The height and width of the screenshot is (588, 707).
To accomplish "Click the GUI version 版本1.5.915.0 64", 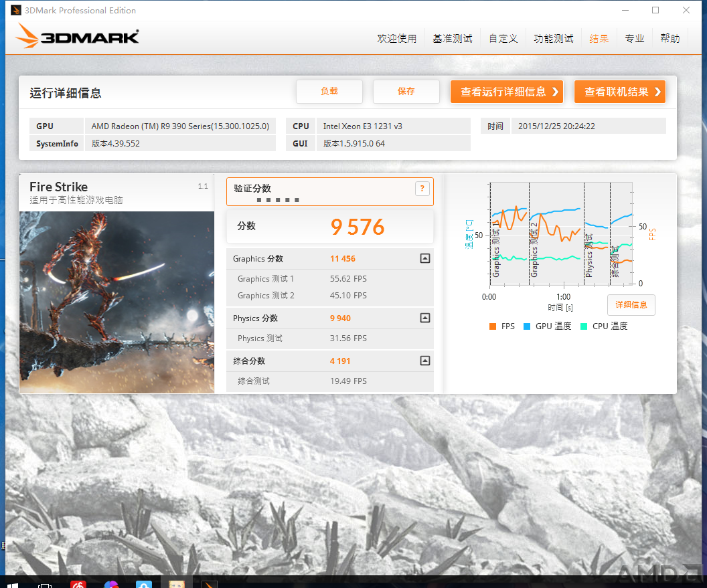I will (394, 144).
